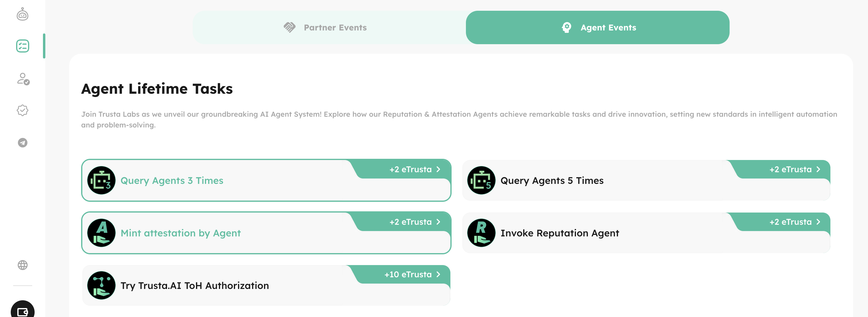Open the Mint attestation by Agent task

point(266,233)
